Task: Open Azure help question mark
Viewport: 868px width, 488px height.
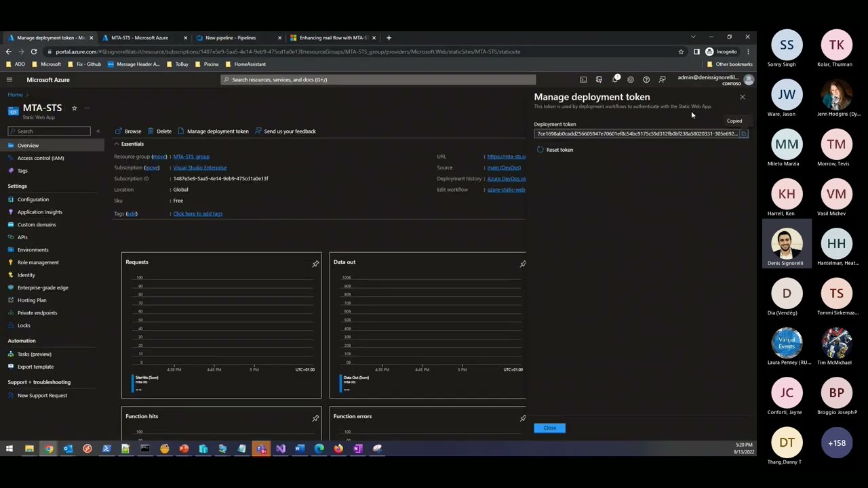Action: 646,80
